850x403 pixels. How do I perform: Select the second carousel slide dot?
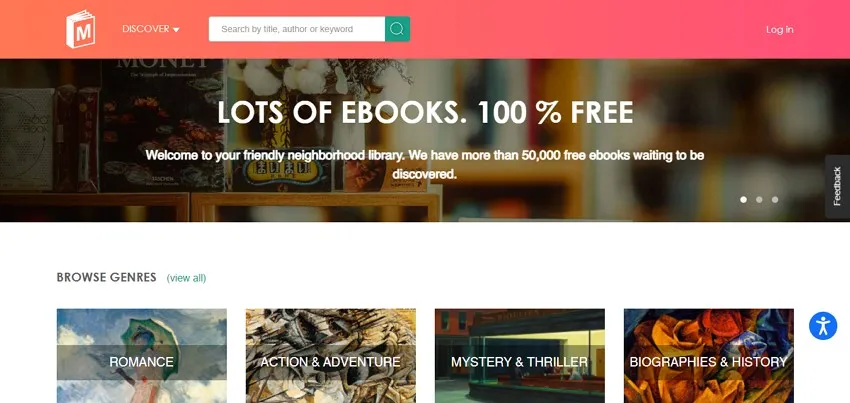point(759,200)
